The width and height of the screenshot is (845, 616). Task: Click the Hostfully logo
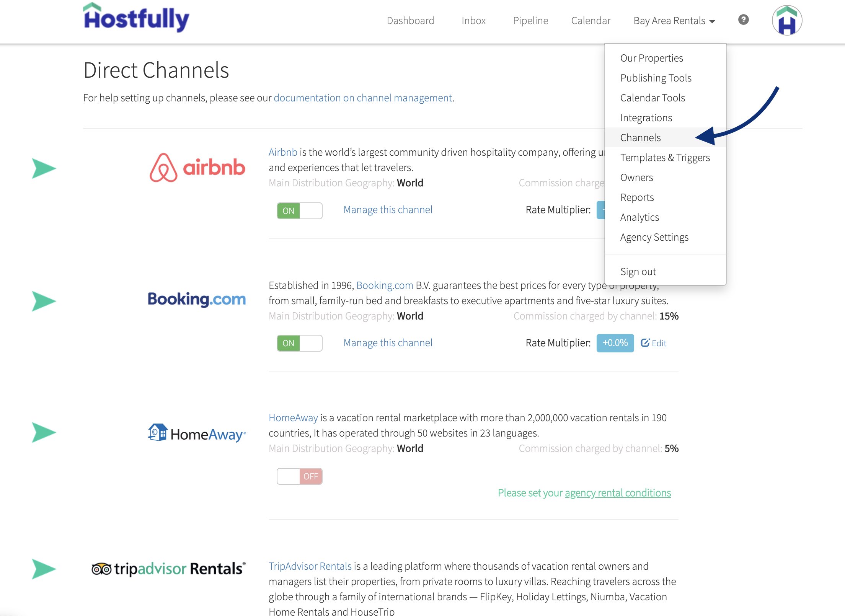(x=135, y=18)
